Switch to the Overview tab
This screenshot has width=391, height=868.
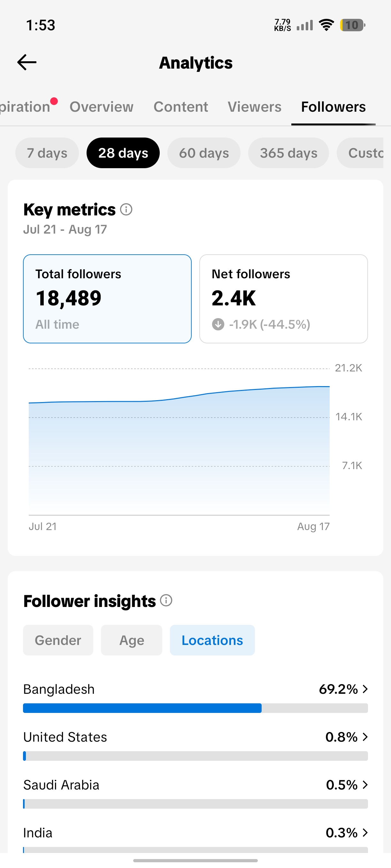click(x=102, y=107)
